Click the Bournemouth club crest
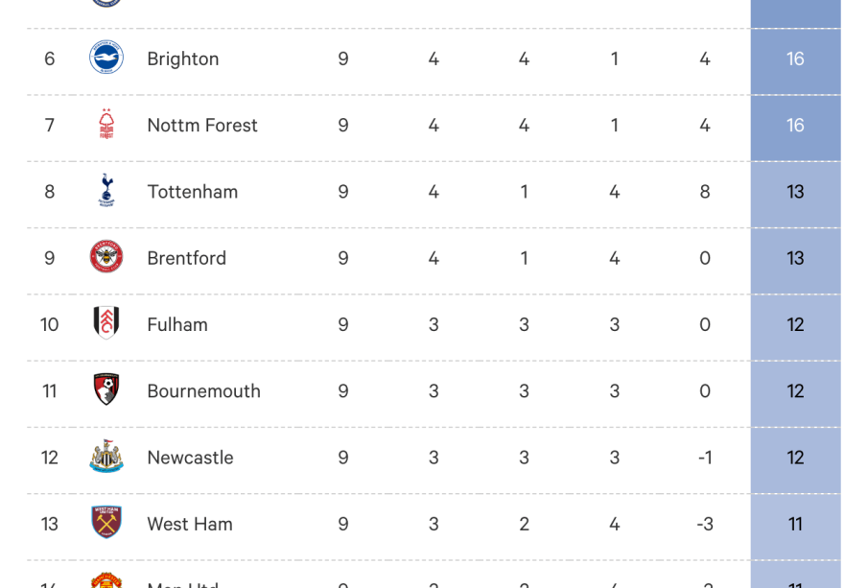This screenshot has width=868, height=588. 106,390
